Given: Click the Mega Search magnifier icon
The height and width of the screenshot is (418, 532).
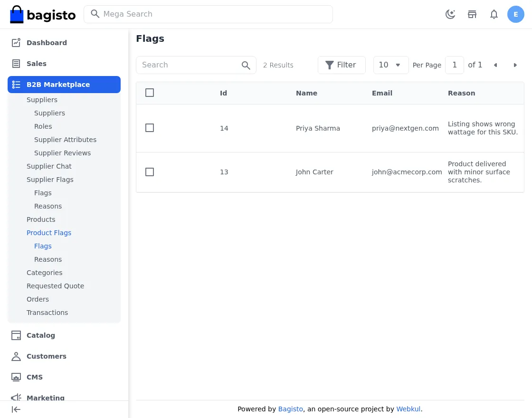Looking at the screenshot, I should pos(95,14).
